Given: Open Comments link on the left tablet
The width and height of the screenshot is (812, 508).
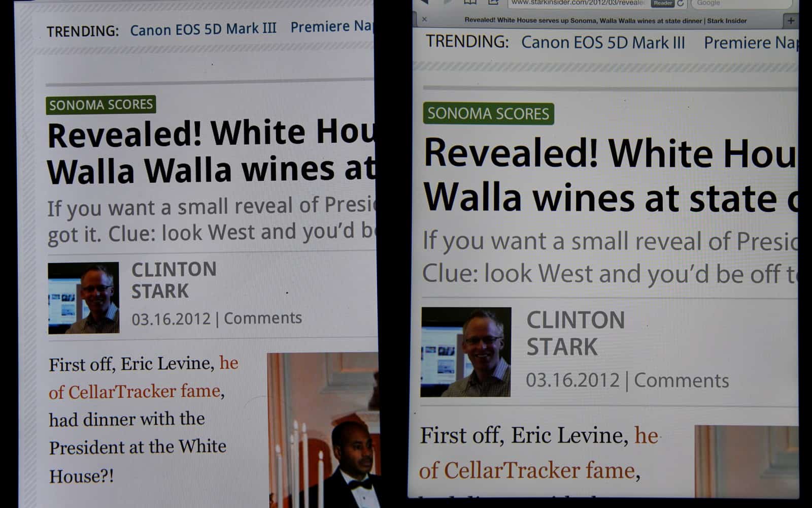Looking at the screenshot, I should click(x=263, y=318).
